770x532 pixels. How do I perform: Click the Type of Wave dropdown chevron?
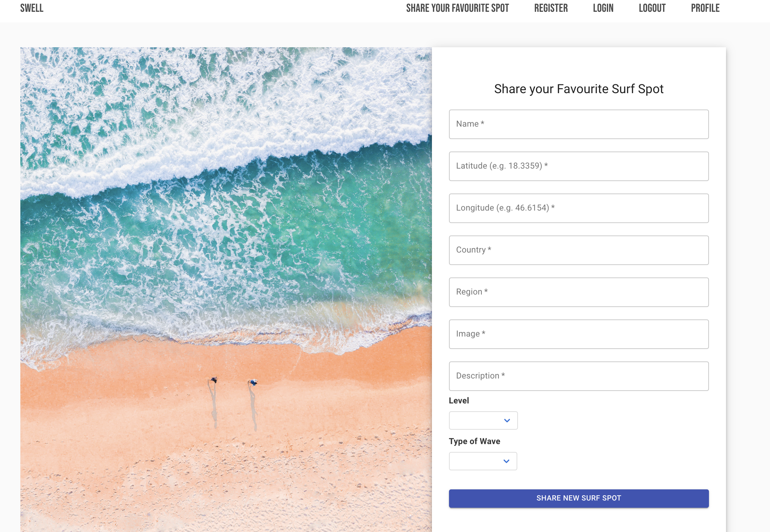click(x=506, y=461)
